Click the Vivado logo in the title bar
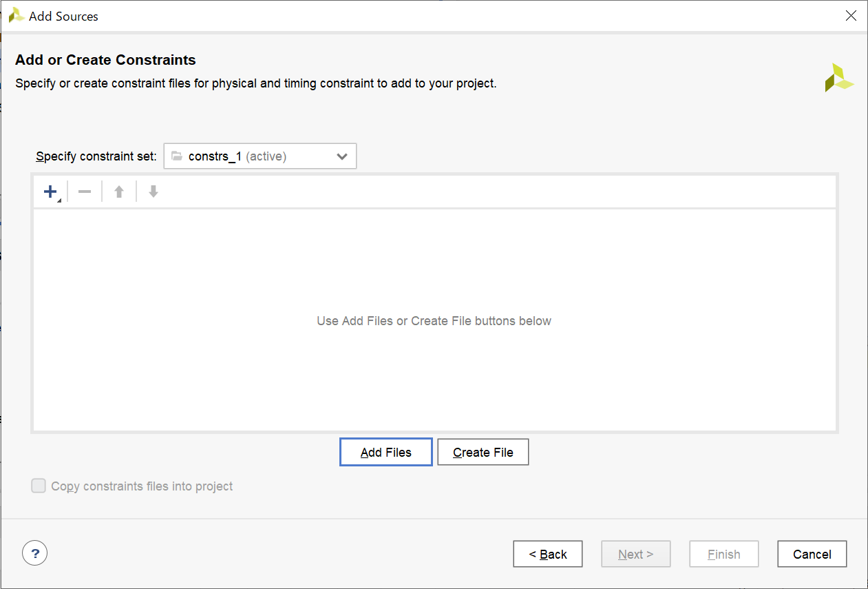 point(17,16)
